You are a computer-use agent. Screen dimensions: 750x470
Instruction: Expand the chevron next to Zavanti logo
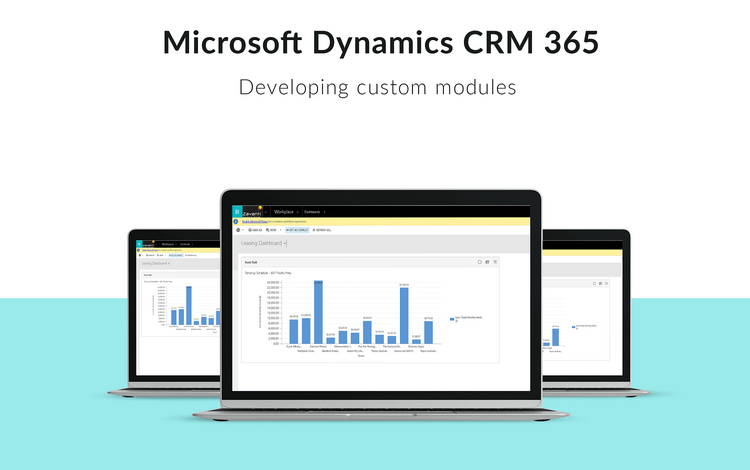(264, 212)
